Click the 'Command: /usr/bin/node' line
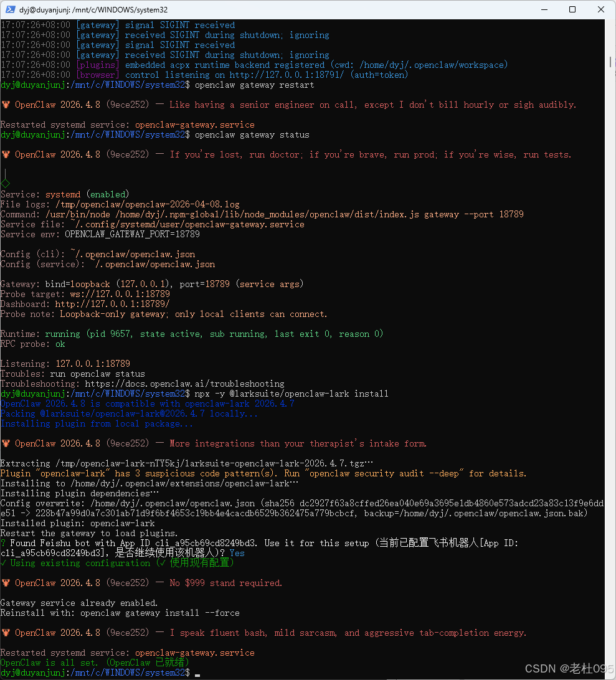 click(x=262, y=214)
